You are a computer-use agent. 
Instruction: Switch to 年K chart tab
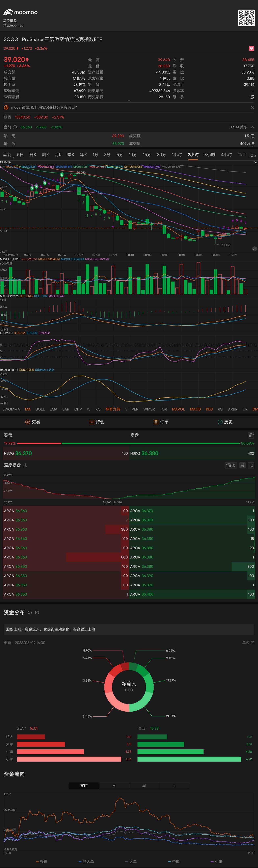tap(83, 155)
